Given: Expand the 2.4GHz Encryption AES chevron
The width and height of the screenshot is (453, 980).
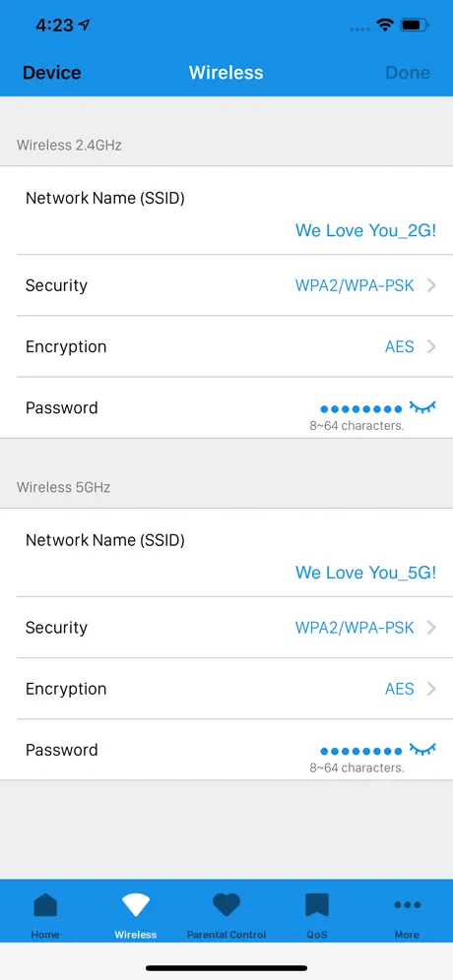Looking at the screenshot, I should tap(431, 347).
